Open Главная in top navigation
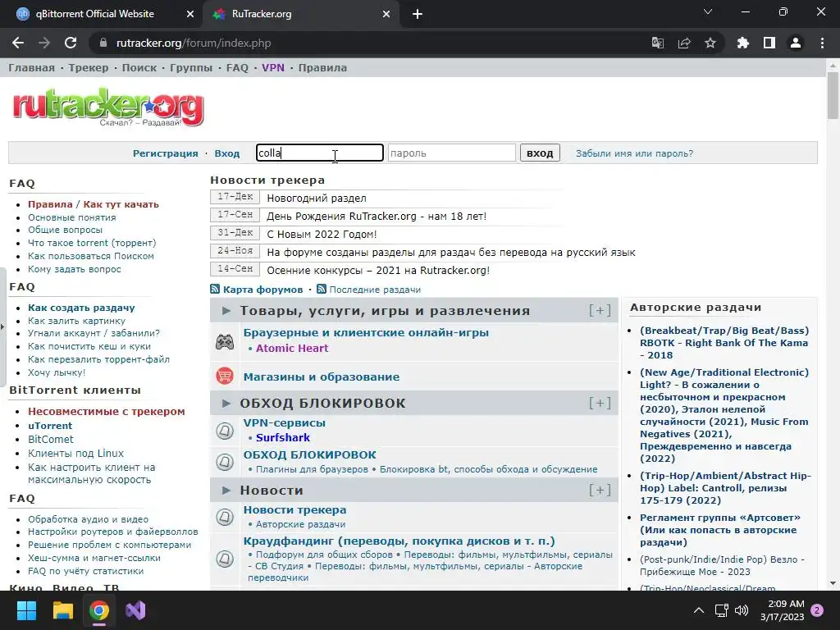The height and width of the screenshot is (630, 840). click(x=31, y=67)
